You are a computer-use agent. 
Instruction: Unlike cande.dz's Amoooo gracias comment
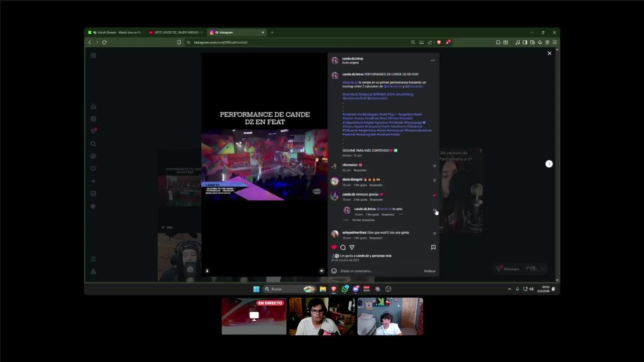click(x=435, y=195)
